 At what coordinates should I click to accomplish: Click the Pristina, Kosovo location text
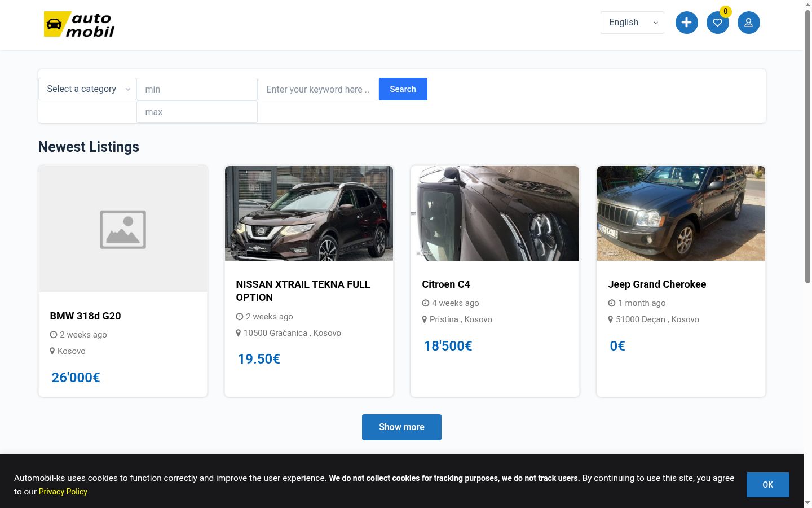[461, 319]
